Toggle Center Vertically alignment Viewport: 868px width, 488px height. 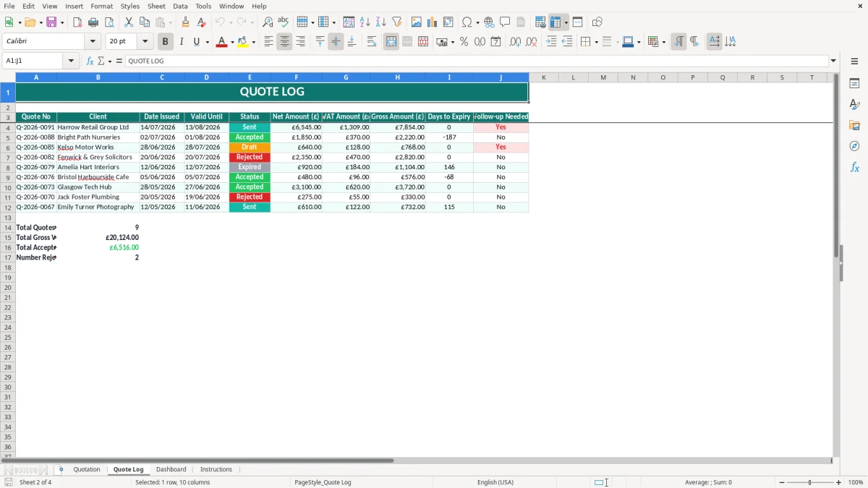click(336, 42)
